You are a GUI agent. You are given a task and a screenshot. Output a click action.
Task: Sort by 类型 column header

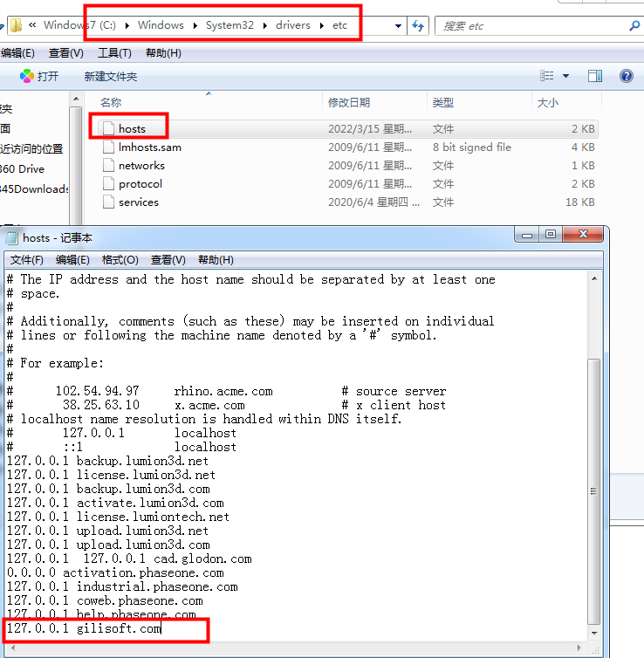click(x=443, y=102)
